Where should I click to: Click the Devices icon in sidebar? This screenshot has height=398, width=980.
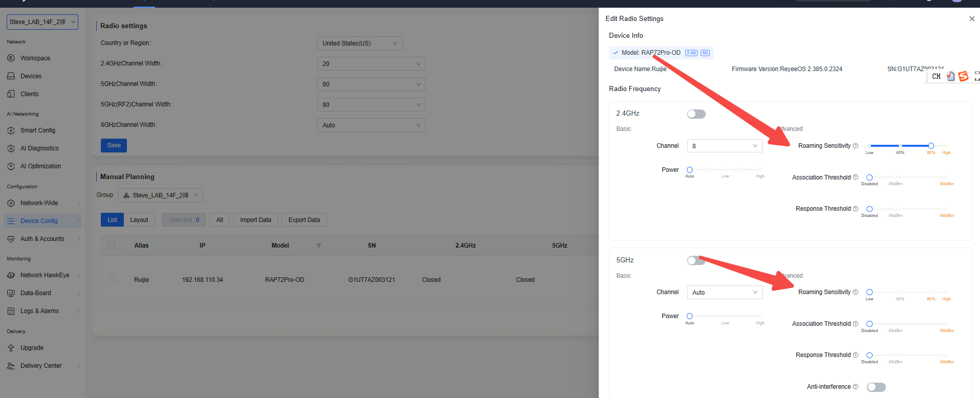point(11,76)
